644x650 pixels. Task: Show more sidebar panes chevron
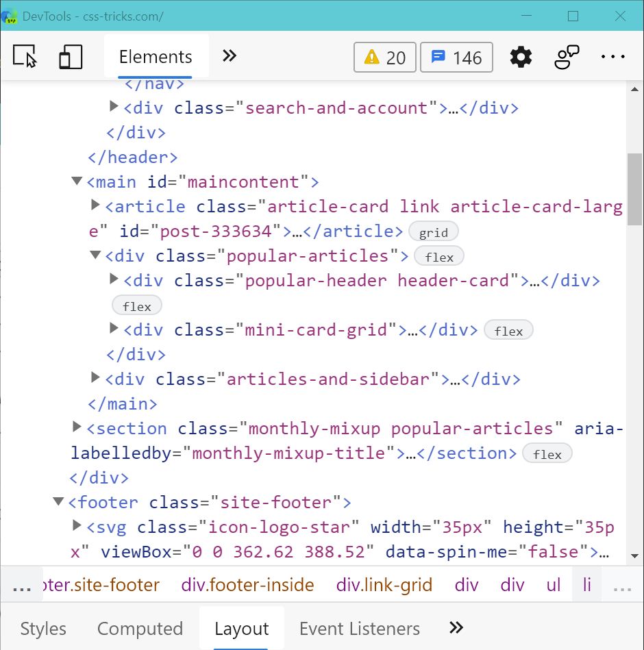pyautogui.click(x=456, y=628)
